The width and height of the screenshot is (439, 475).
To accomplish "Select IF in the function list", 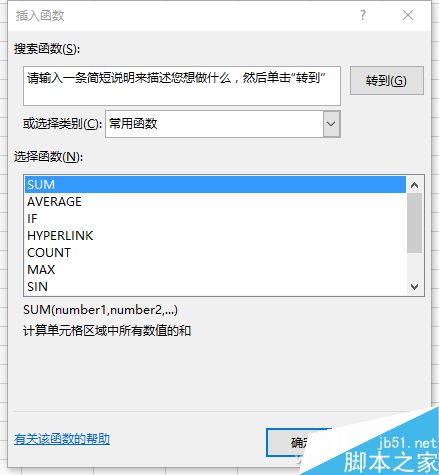I will click(215, 219).
